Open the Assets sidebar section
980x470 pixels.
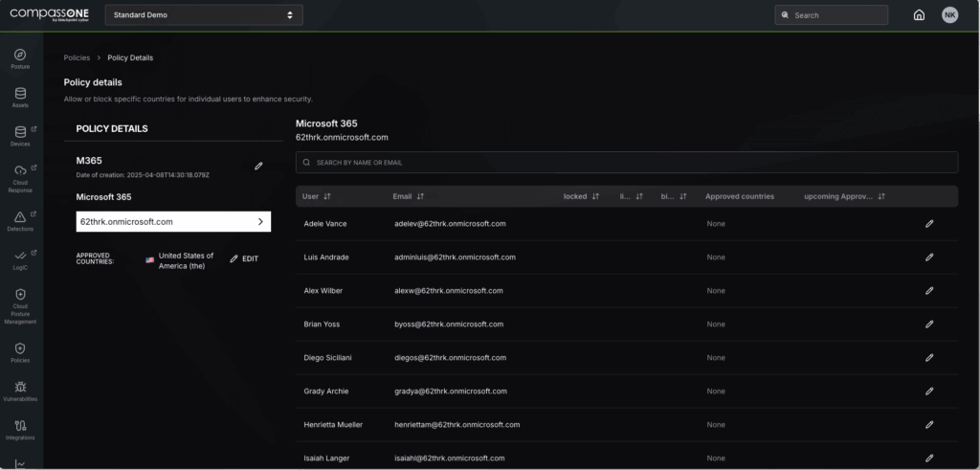pos(20,98)
